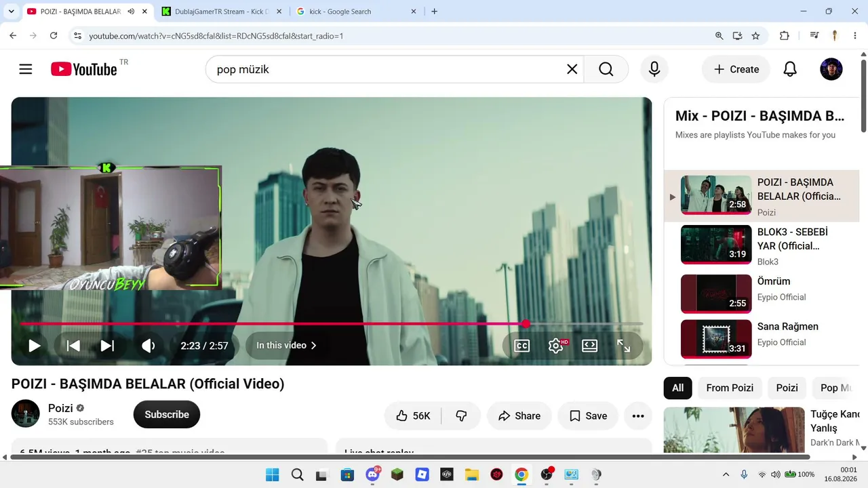868x488 pixels.
Task: Open a new browser tab
Action: pos(435,12)
